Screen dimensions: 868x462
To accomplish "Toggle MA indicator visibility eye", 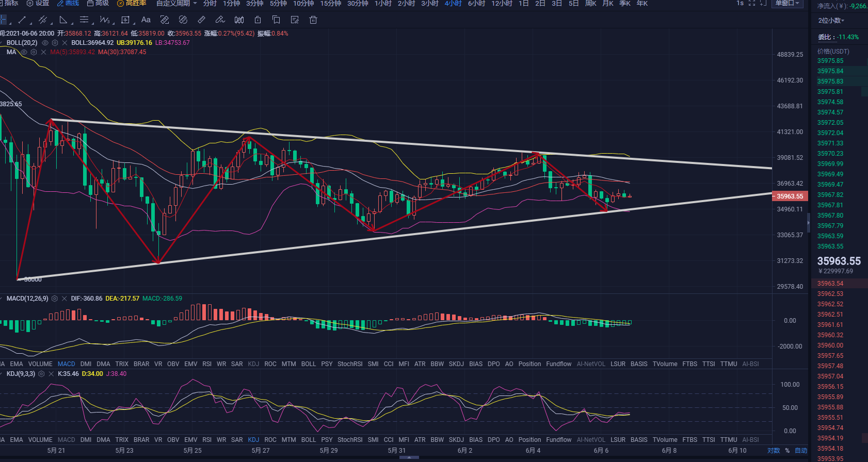I will [24, 52].
